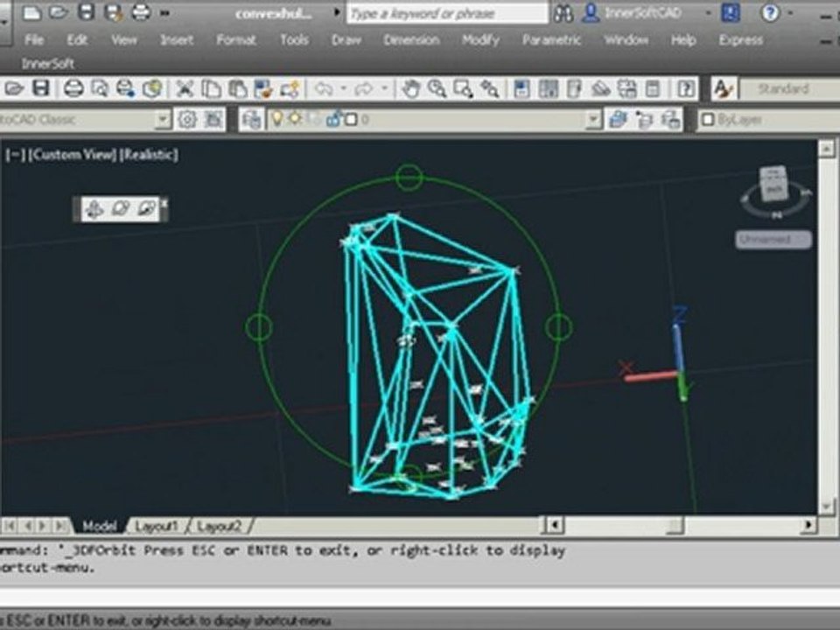Open the InnerSoftCAD account dropdown arrow
840x630 pixels.
708,13
